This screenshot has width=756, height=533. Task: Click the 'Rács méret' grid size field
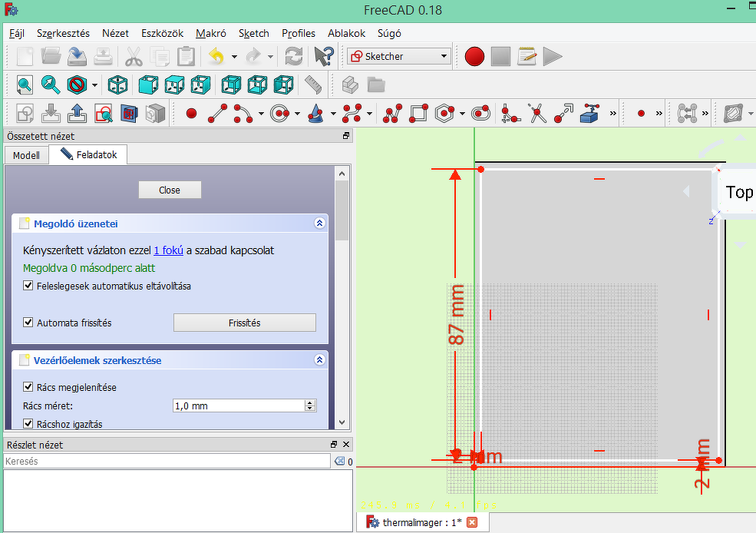[x=238, y=406]
